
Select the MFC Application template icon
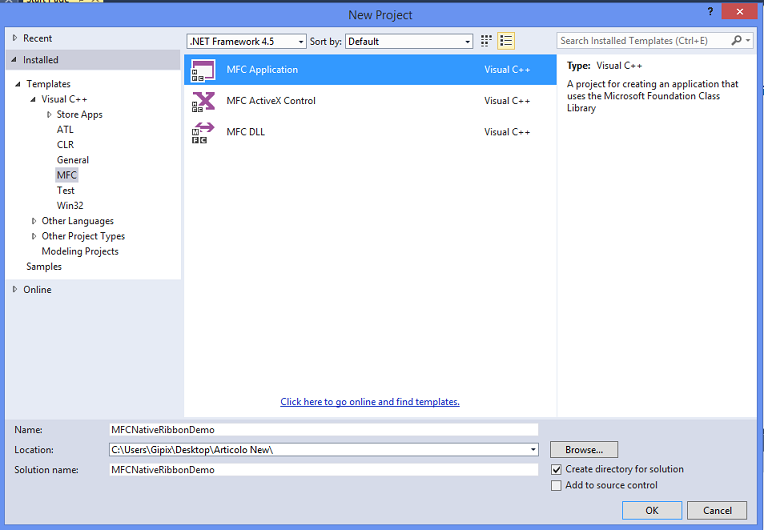tap(203, 70)
